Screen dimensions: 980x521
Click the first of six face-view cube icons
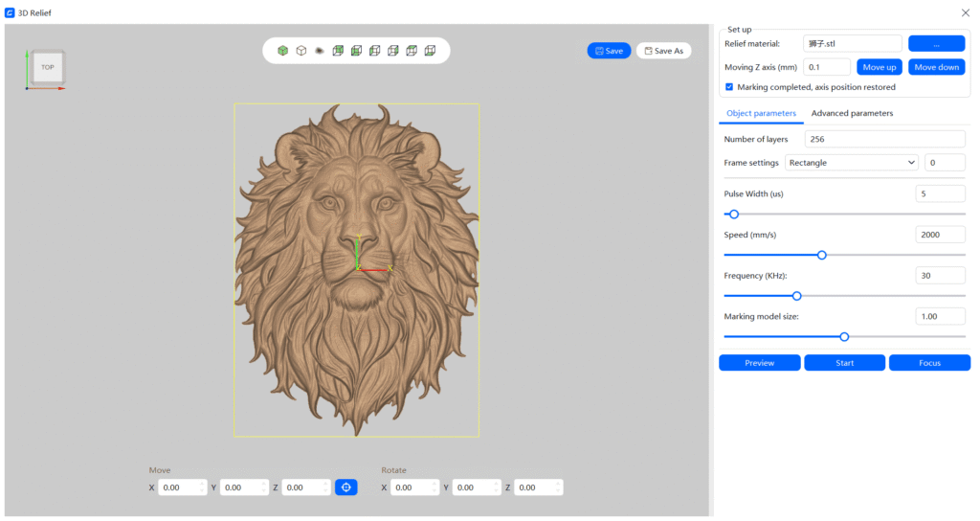[x=338, y=51]
